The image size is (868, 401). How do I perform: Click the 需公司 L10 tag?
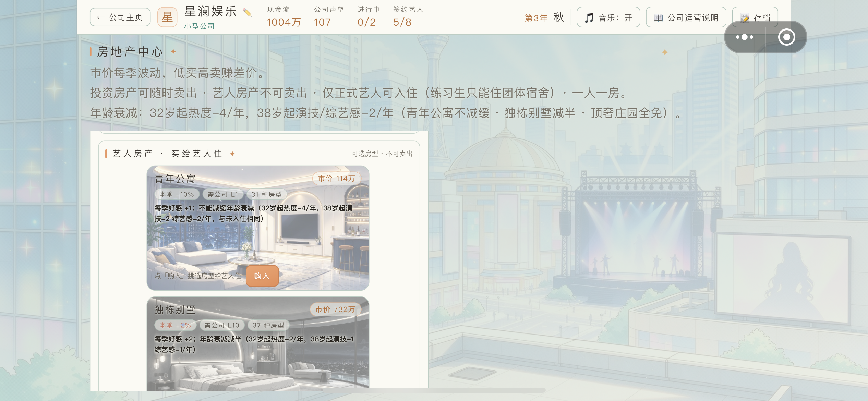[x=222, y=325]
